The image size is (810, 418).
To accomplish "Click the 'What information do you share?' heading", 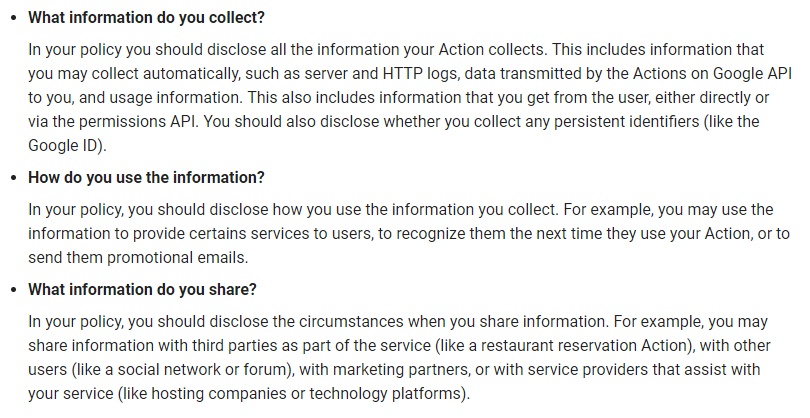I will (142, 289).
